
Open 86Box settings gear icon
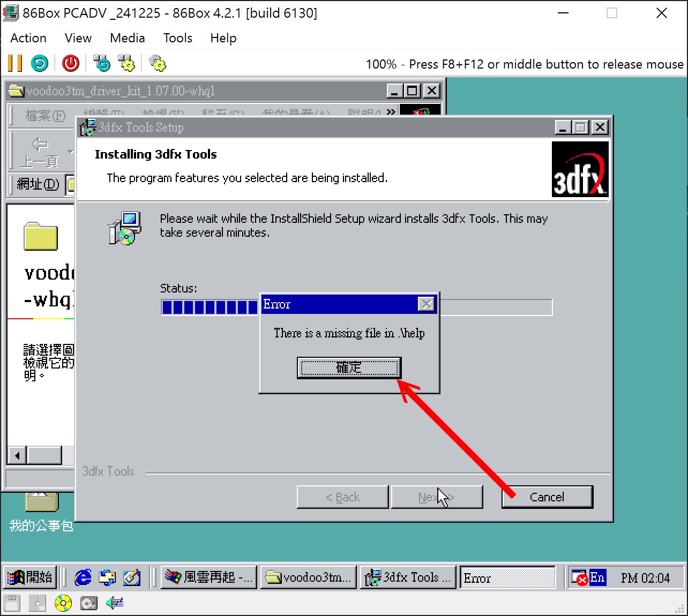158,63
